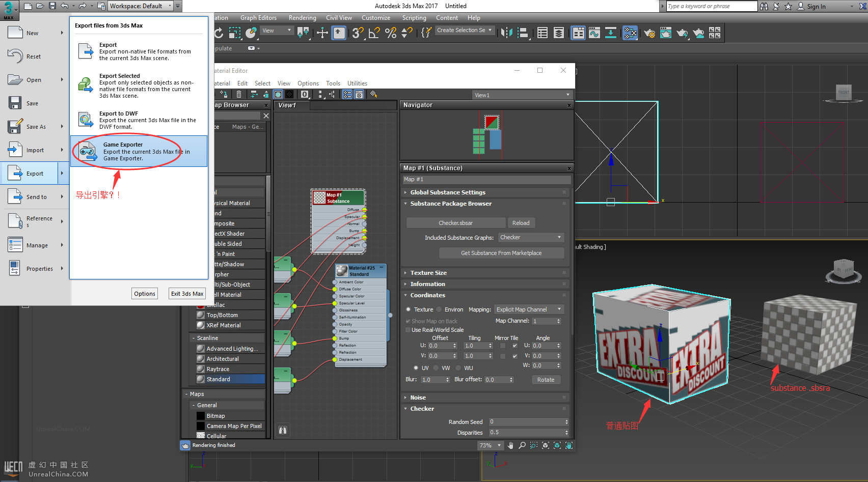This screenshot has height=482, width=868.
Task: Toggle Schematic View icon in main toolbar
Action: (x=611, y=33)
